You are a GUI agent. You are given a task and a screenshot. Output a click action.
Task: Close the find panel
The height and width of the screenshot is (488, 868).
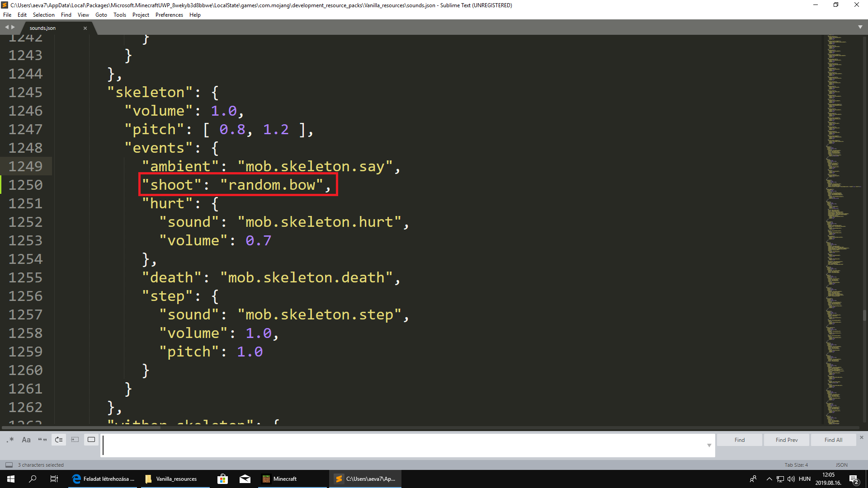coord(862,437)
